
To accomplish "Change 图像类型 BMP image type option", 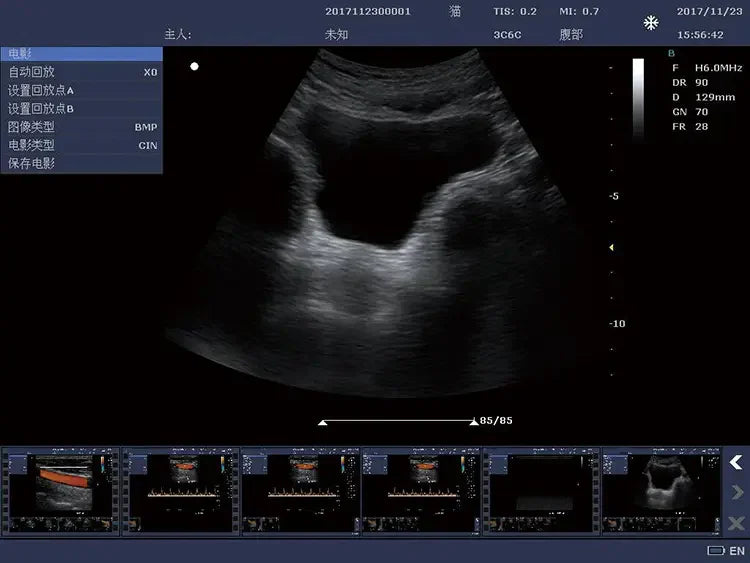I will (81, 127).
